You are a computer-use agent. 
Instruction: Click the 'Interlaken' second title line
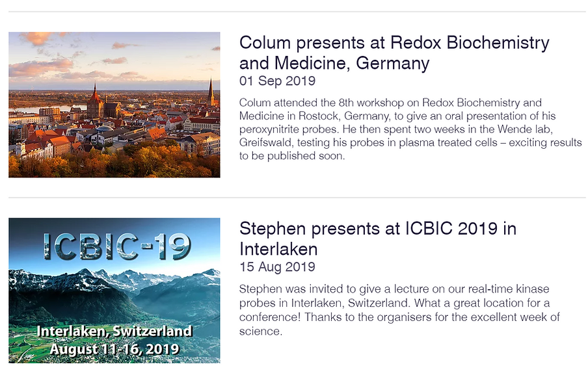278,249
